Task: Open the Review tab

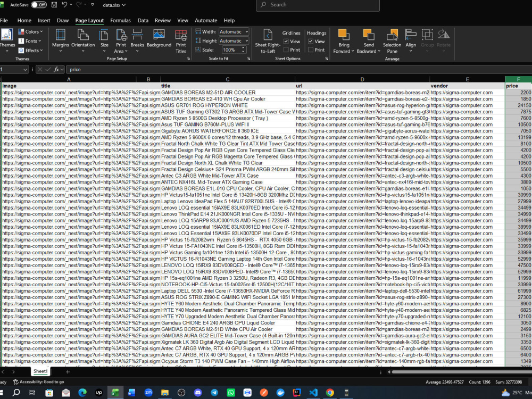Action: (x=162, y=20)
